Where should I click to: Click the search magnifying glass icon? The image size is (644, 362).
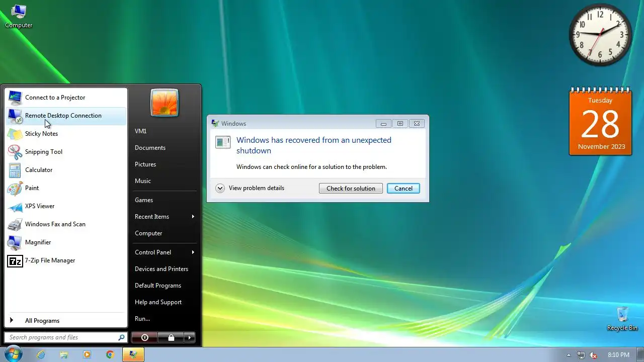(121, 337)
